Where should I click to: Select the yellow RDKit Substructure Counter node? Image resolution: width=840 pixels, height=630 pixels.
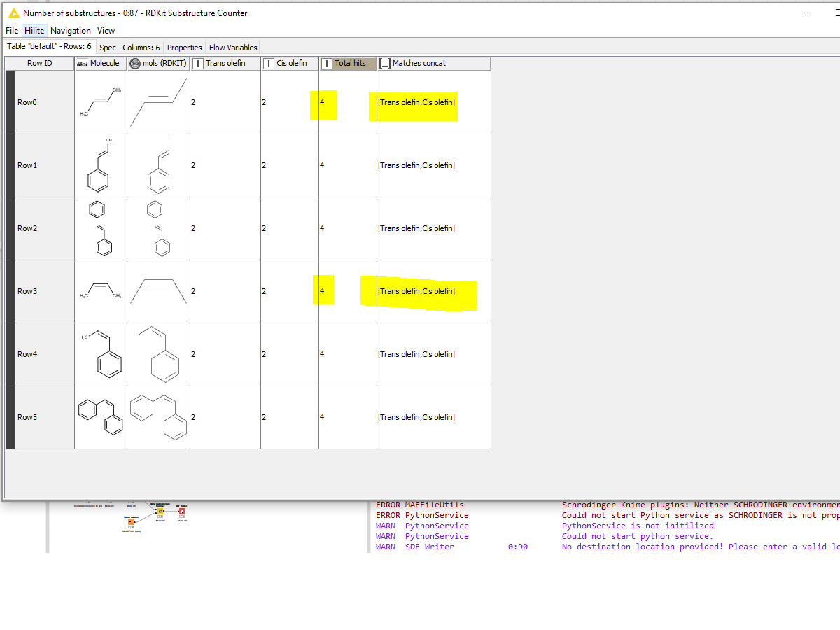pyautogui.click(x=160, y=512)
